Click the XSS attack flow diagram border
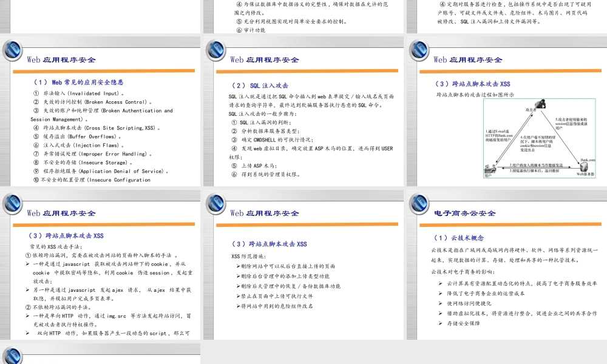607x364 pixels. coord(540,98)
